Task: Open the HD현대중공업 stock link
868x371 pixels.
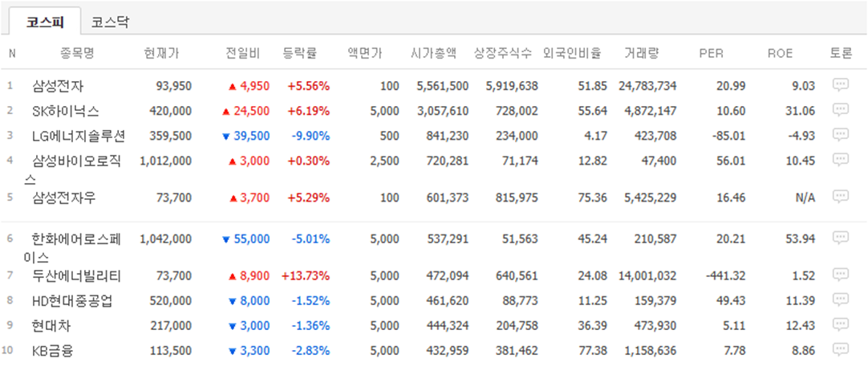Action: (x=72, y=301)
